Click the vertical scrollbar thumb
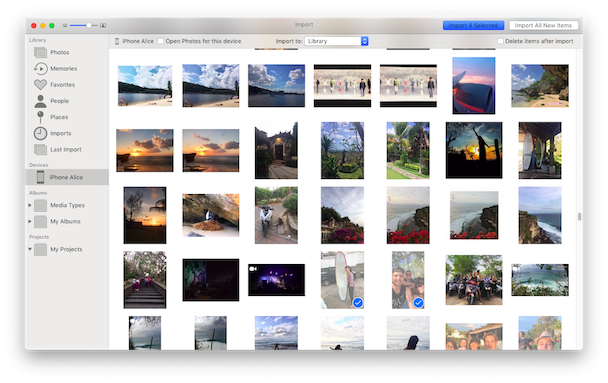The height and width of the screenshot is (383, 608). click(x=579, y=217)
